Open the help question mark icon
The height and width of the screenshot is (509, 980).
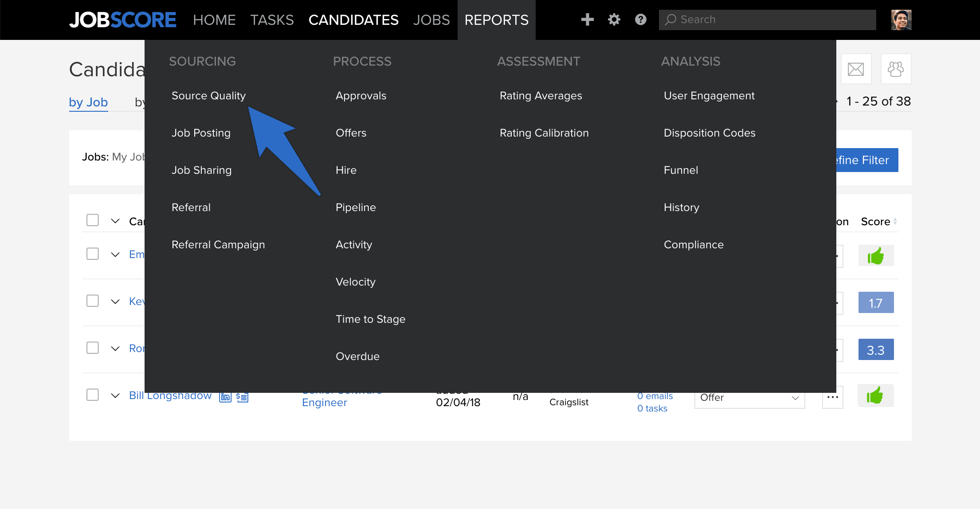point(640,20)
